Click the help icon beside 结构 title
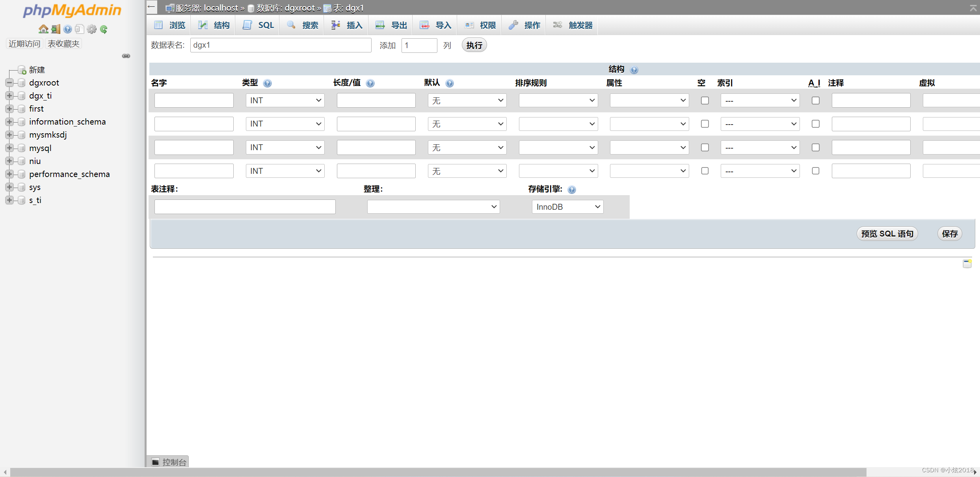This screenshot has height=477, width=980. 634,70
